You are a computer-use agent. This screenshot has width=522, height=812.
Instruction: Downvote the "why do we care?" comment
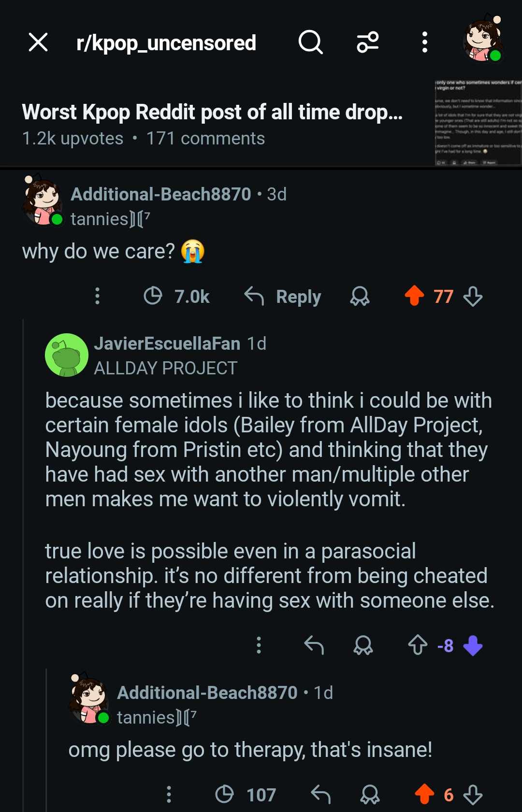point(473,296)
